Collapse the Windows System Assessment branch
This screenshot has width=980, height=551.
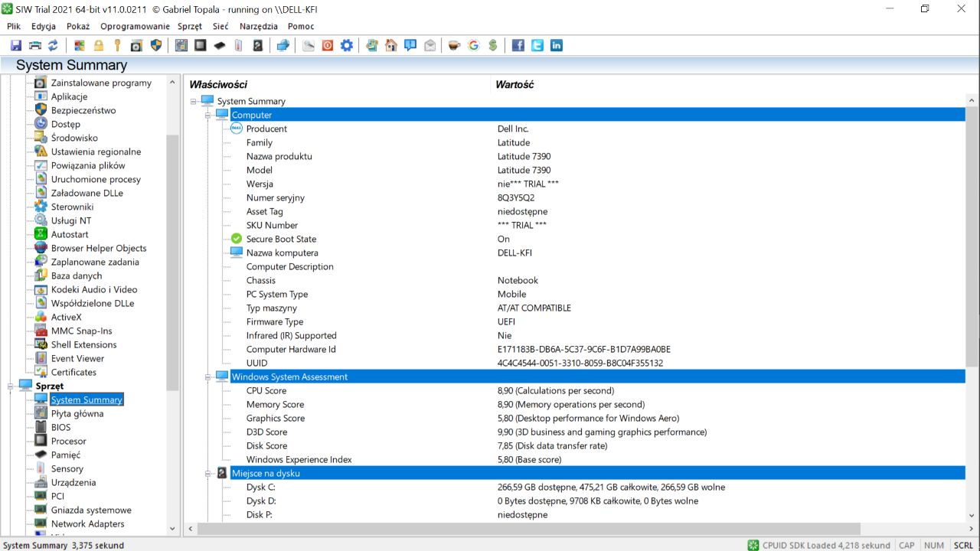207,377
